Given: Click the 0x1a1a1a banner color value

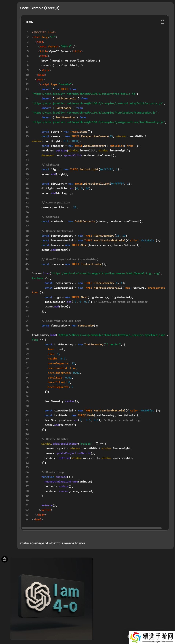Looking at the screenshot, I should pyautogui.click(x=148, y=240).
